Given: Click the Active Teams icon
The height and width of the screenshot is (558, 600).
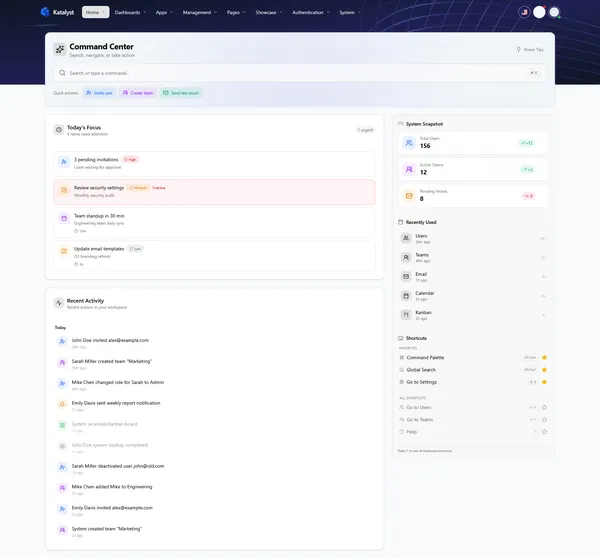Looking at the screenshot, I should point(409,169).
